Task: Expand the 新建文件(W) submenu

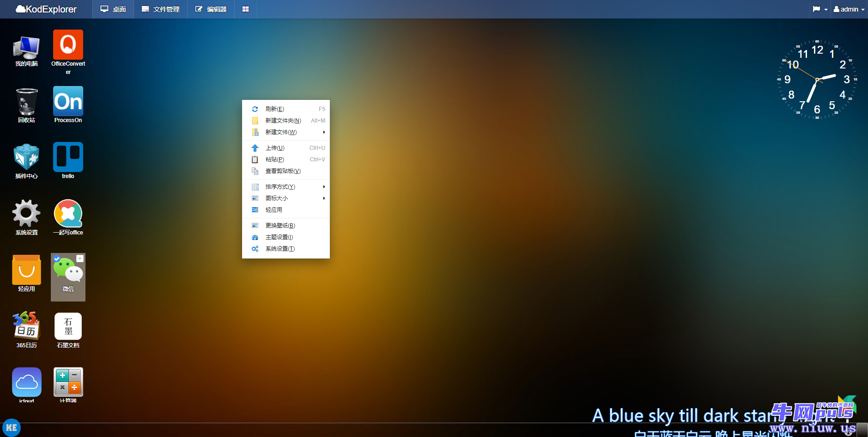Action: click(x=286, y=132)
